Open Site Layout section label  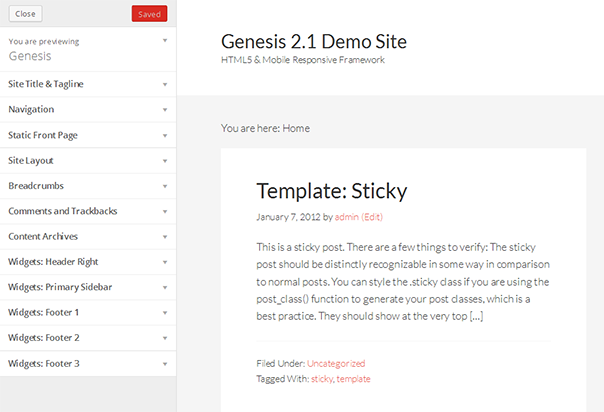pos(31,161)
